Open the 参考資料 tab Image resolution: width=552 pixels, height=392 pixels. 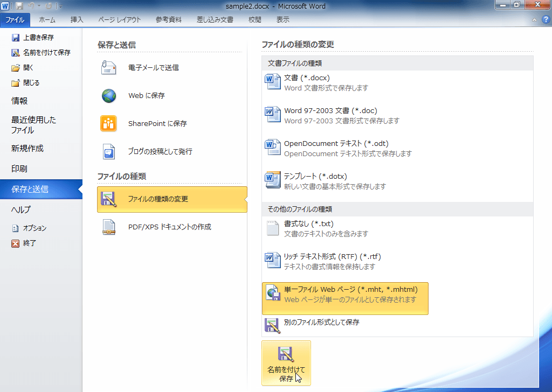pos(168,20)
